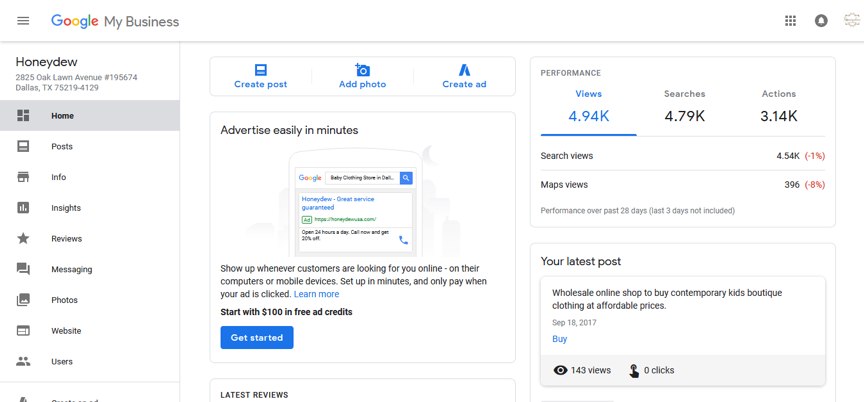Click the Maps views row
864x402 pixels.
683,184
